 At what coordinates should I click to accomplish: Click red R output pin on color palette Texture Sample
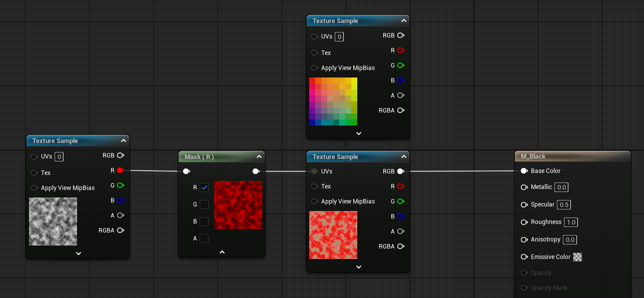click(x=400, y=50)
